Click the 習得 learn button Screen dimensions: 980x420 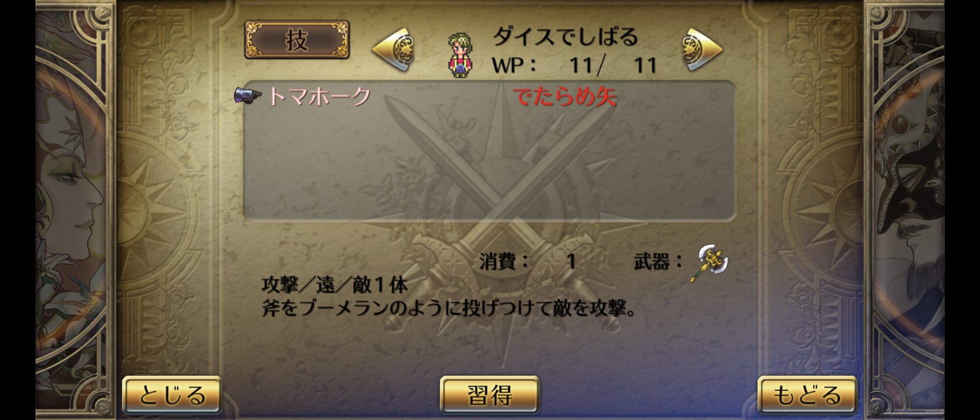(x=490, y=395)
